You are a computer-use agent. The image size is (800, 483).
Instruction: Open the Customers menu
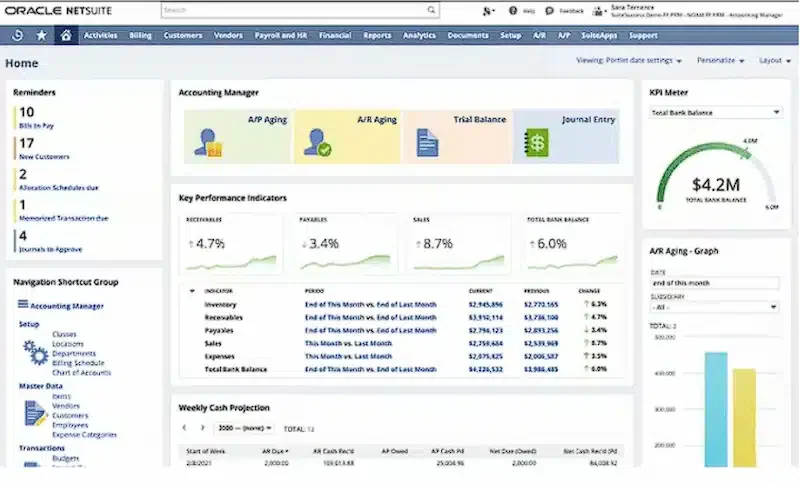coord(183,35)
